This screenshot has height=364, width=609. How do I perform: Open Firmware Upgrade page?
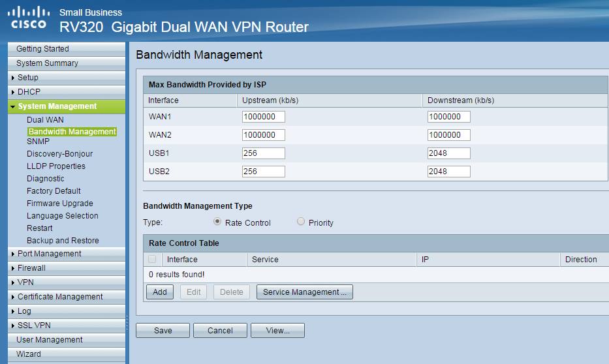(x=60, y=204)
